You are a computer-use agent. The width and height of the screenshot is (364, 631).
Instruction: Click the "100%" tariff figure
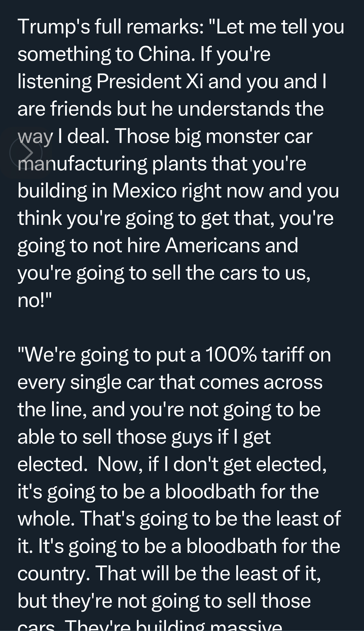tap(230, 355)
